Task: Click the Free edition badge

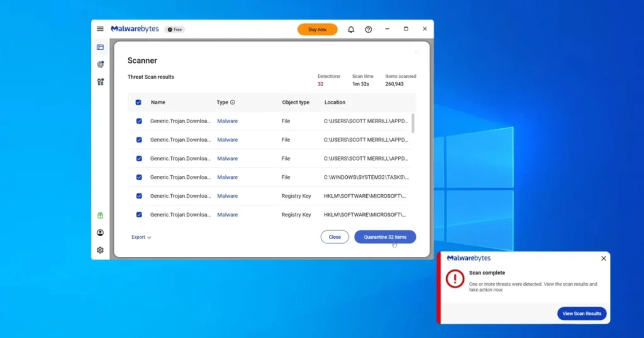Action: point(175,30)
